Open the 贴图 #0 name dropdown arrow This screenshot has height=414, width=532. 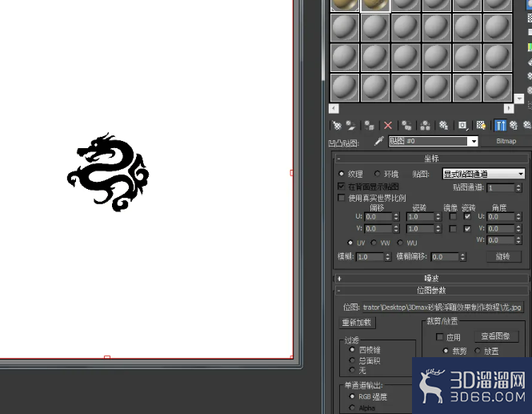click(474, 141)
